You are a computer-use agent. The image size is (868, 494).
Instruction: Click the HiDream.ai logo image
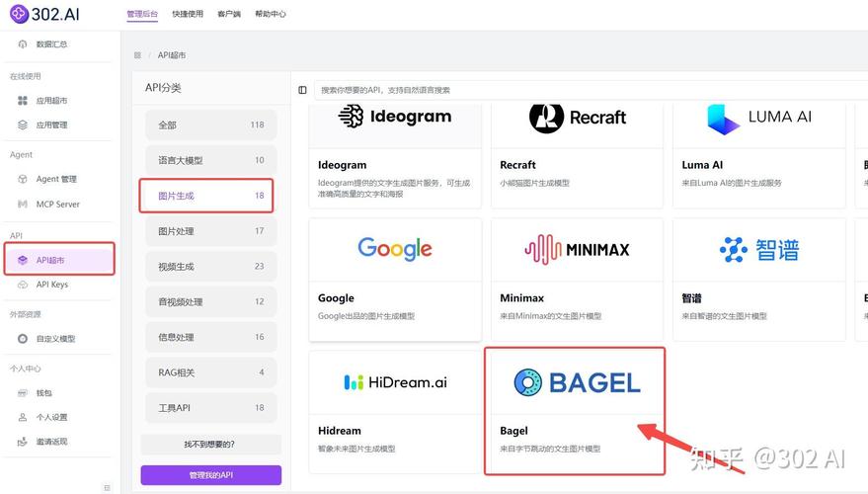[395, 382]
